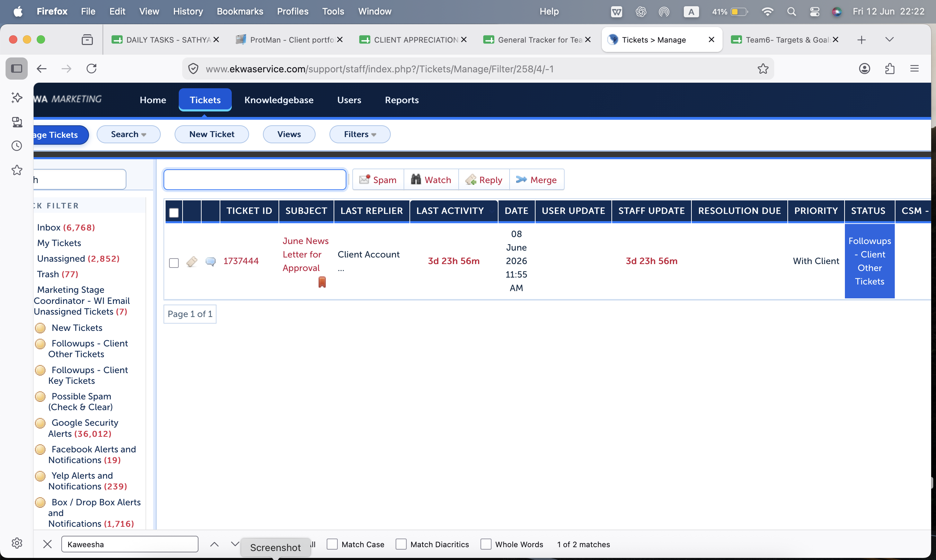The width and height of the screenshot is (936, 560).
Task: Click the AI sparkle icon in Firefox sidebar
Action: 17,97
